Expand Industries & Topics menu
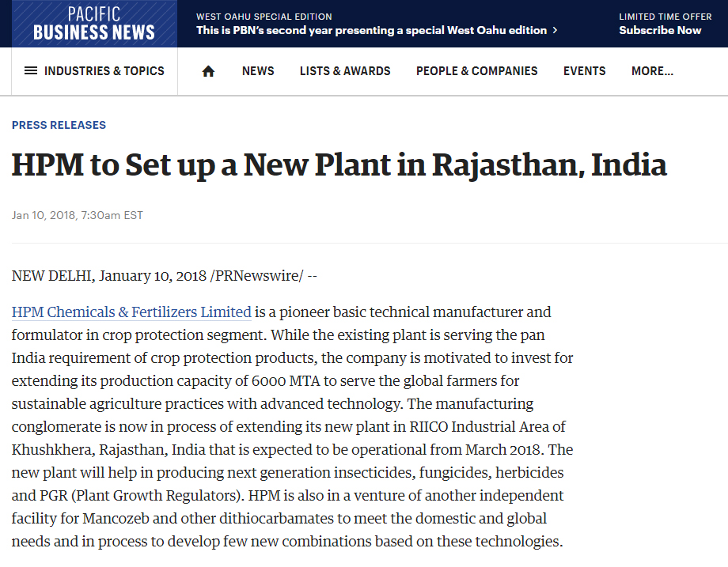The height and width of the screenshot is (567, 728). (x=95, y=71)
